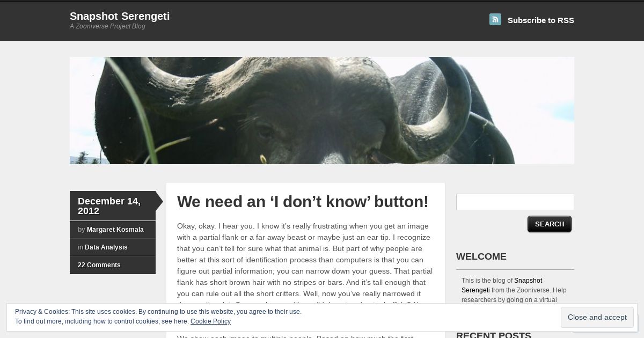This screenshot has height=338, width=644.
Task: Click the RSS feed icon
Action: pyautogui.click(x=495, y=19)
